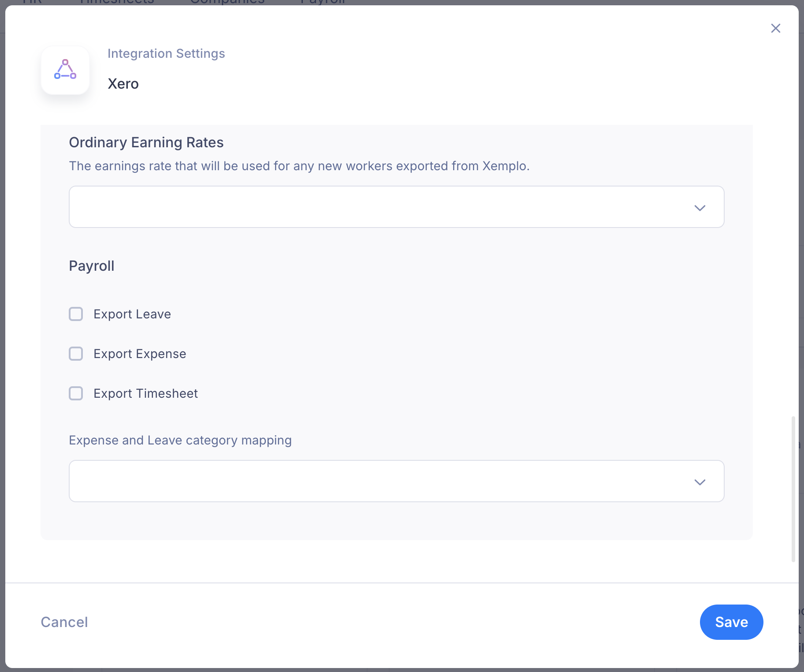Click the dialog's vertical scrollbar thumb
Viewport: 804px width, 672px height.
pos(793,489)
